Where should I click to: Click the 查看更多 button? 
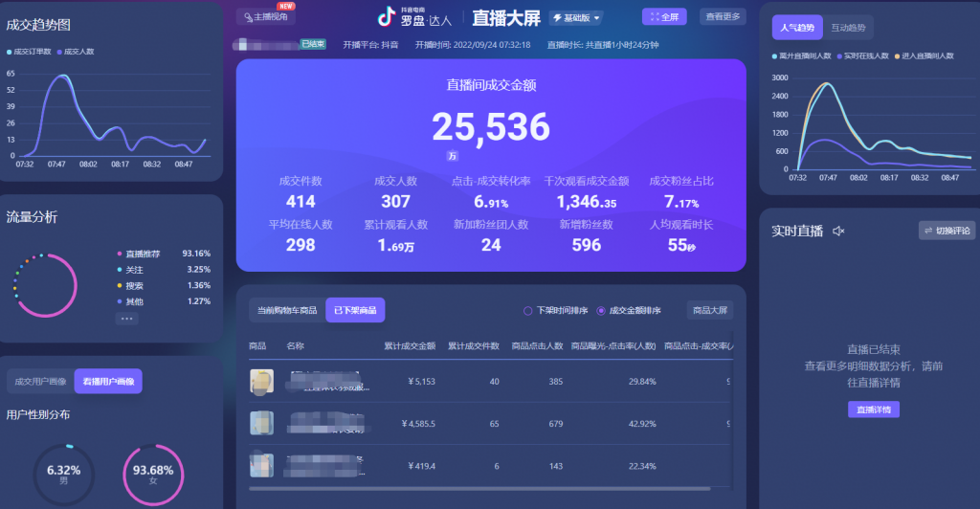(723, 17)
